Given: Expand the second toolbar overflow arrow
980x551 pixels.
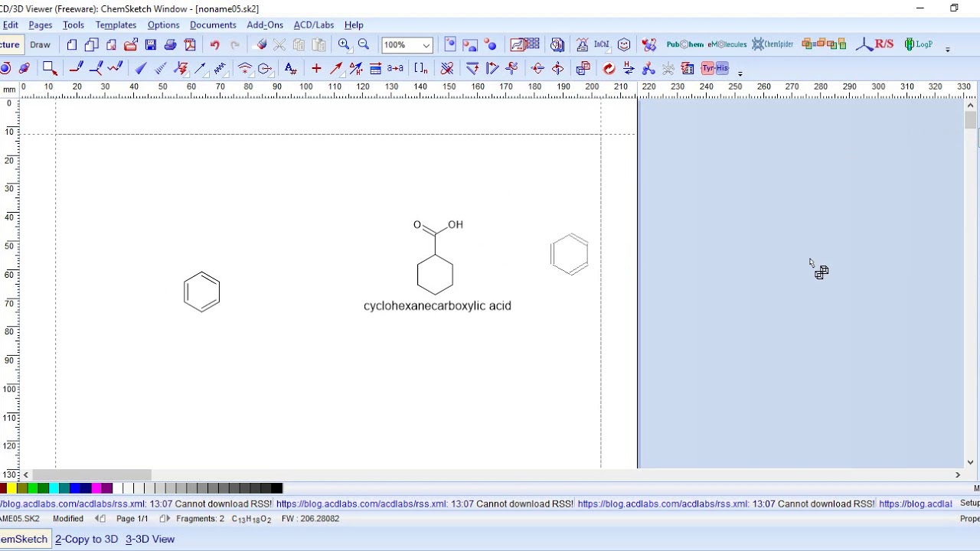Looking at the screenshot, I should pos(740,73).
